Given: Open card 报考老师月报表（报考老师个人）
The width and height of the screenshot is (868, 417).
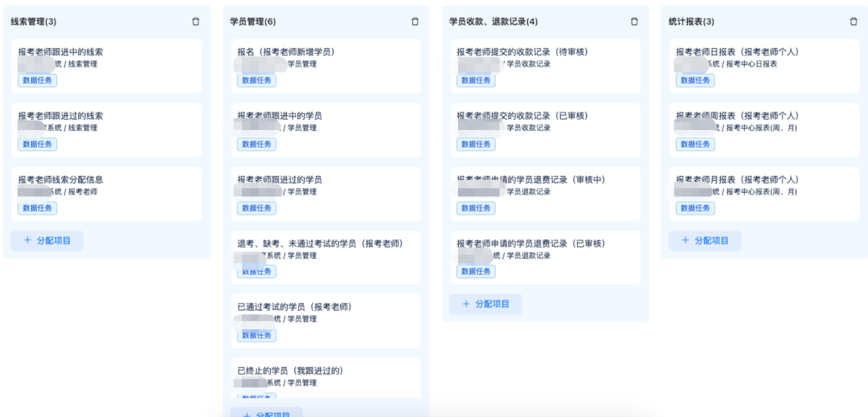Looking at the screenshot, I should (764, 194).
